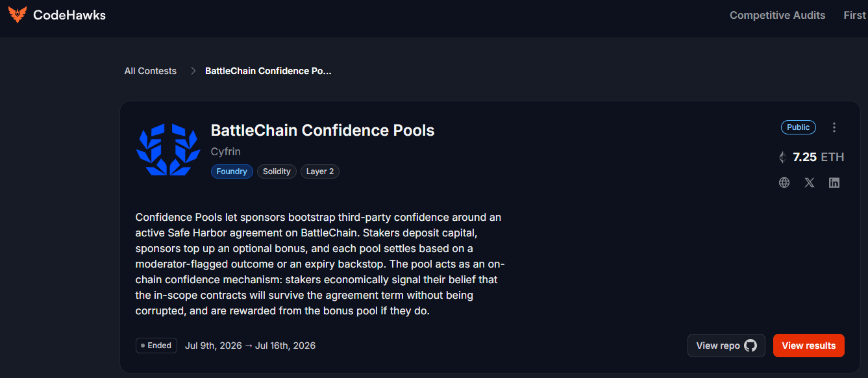Click the Public visibility badge

pyautogui.click(x=798, y=127)
